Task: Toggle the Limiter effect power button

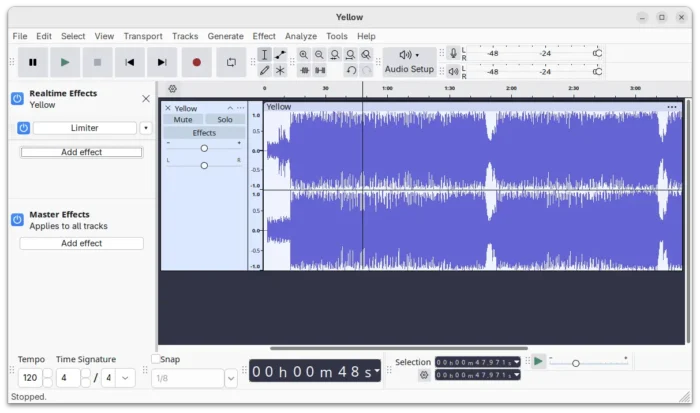Action: pyautogui.click(x=24, y=128)
